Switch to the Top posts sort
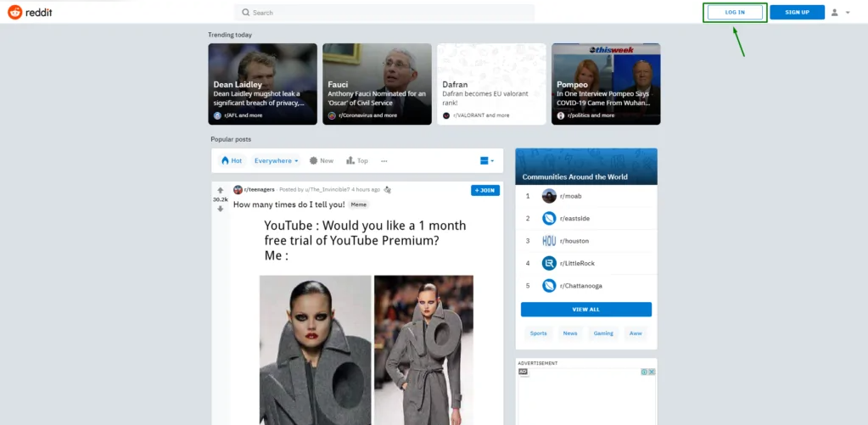The image size is (868, 425). click(x=357, y=160)
